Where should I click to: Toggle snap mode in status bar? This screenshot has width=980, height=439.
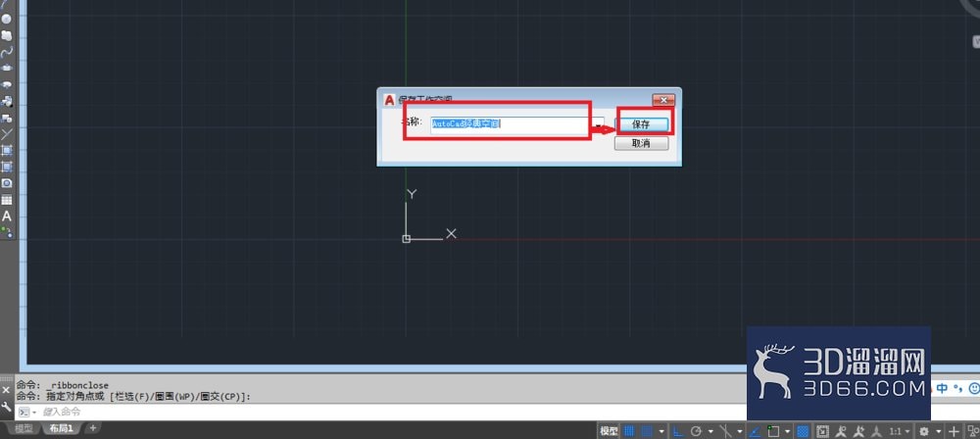(x=647, y=431)
